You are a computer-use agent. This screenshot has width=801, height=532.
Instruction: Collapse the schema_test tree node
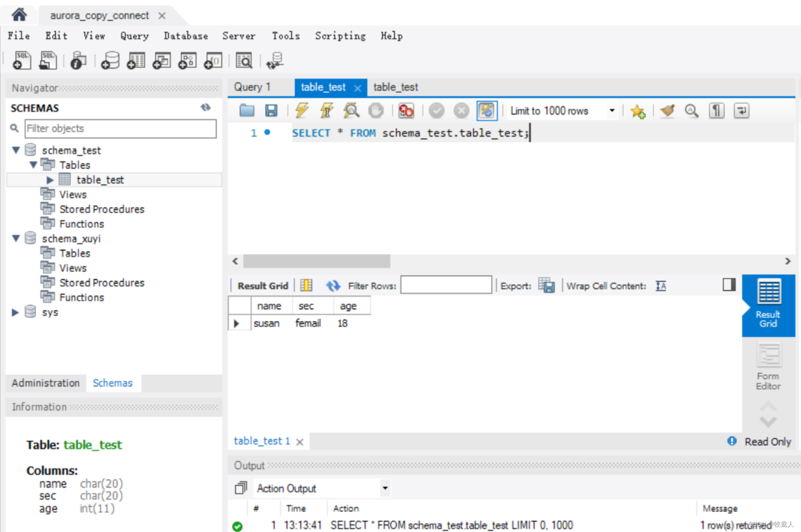[x=16, y=150]
